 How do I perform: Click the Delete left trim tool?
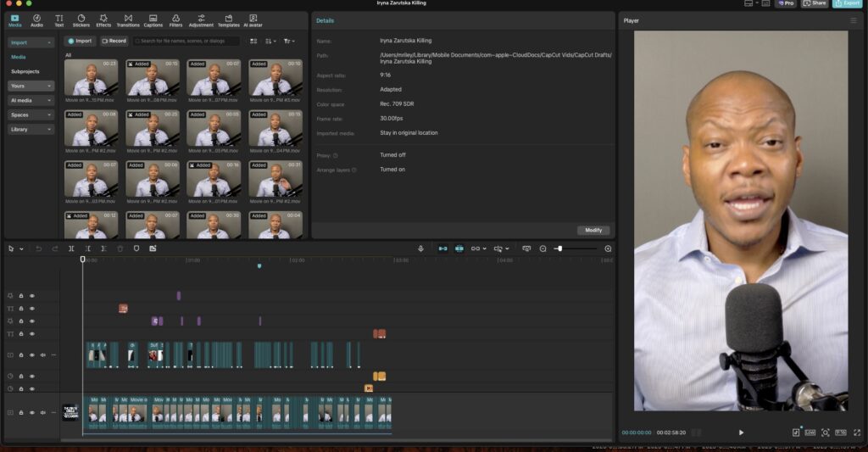(x=87, y=248)
